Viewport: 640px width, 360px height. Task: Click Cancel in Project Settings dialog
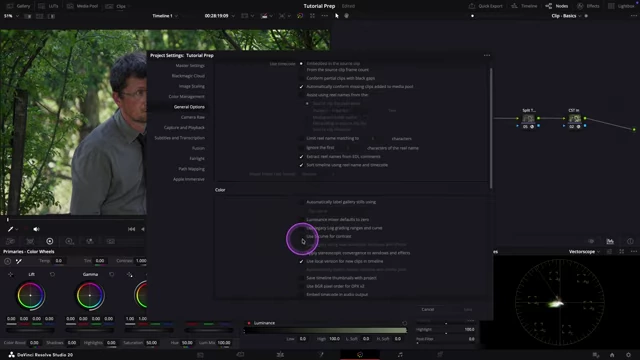428,309
